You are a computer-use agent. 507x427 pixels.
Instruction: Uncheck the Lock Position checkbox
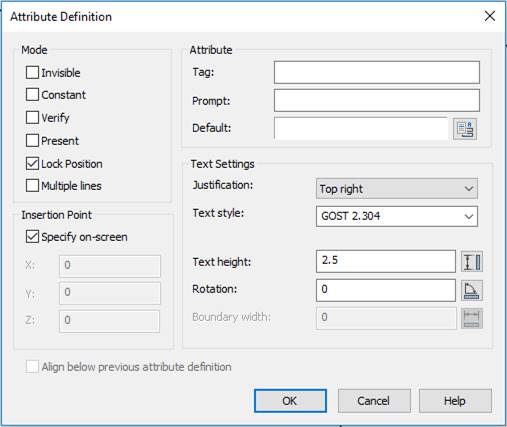click(32, 163)
